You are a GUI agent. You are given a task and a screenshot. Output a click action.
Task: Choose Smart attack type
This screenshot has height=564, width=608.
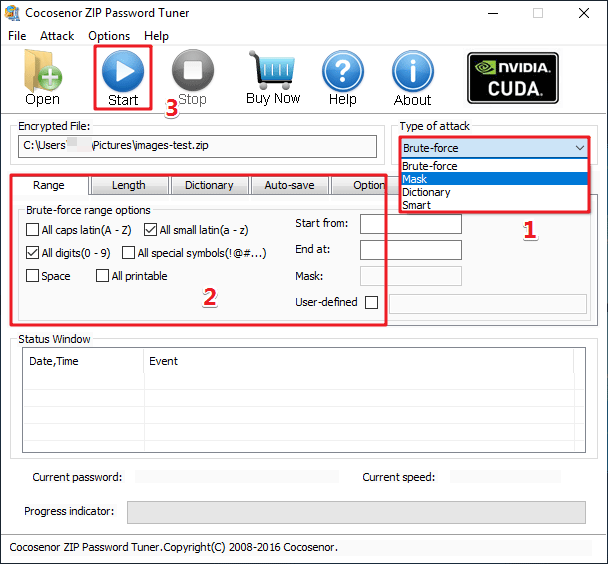coord(494,205)
